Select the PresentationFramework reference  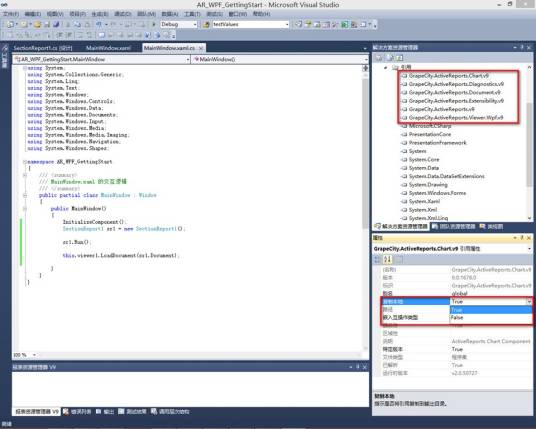click(x=438, y=143)
